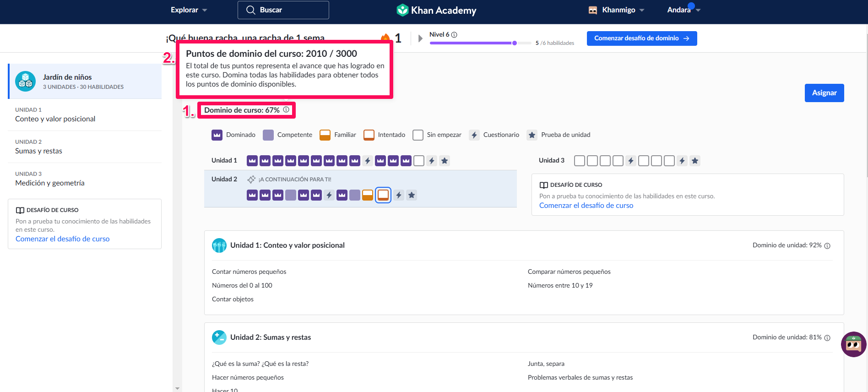Click the sparkle icon next to ¡A continuación para ti!
The height and width of the screenshot is (392, 868).
click(x=251, y=180)
